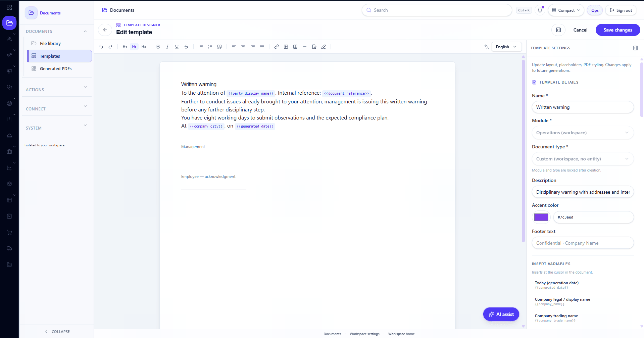
Task: Toggle underline formatting
Action: 177,47
